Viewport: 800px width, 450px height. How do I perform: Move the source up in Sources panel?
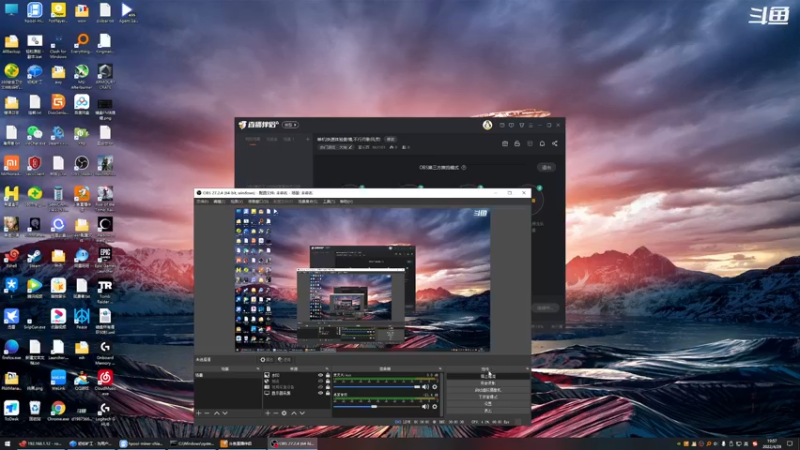pos(293,413)
